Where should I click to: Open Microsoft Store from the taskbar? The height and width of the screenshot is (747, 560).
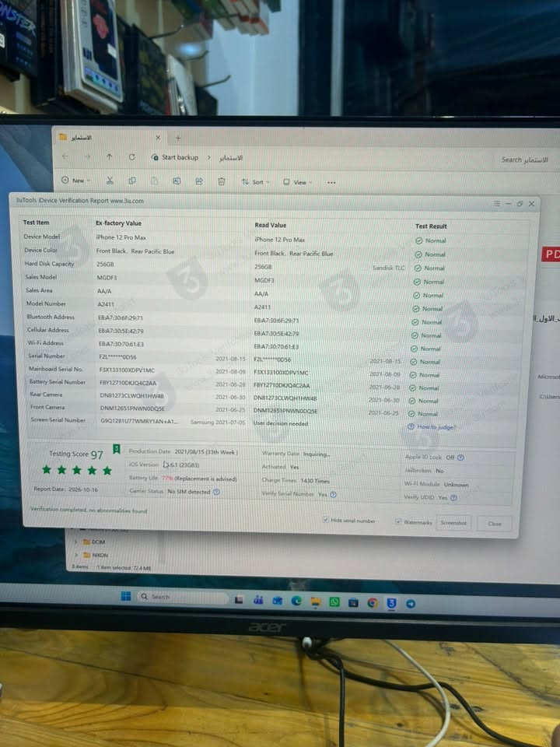[x=353, y=602]
